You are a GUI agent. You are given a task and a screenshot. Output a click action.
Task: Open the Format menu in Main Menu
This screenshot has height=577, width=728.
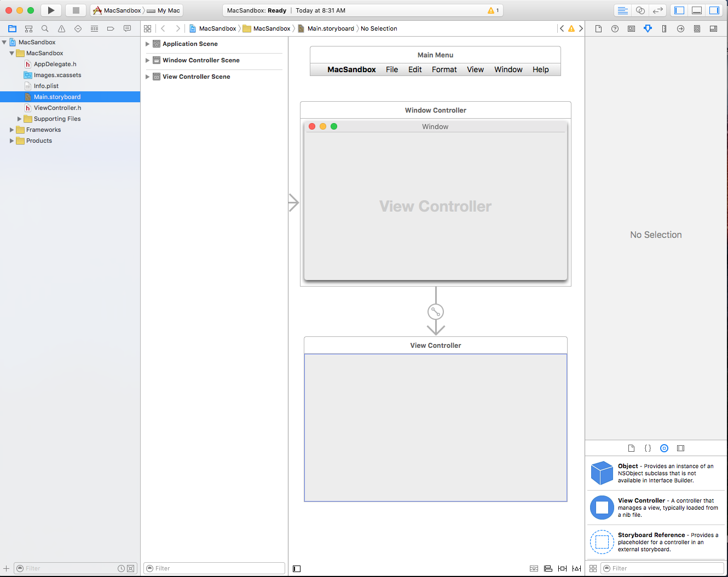point(444,69)
